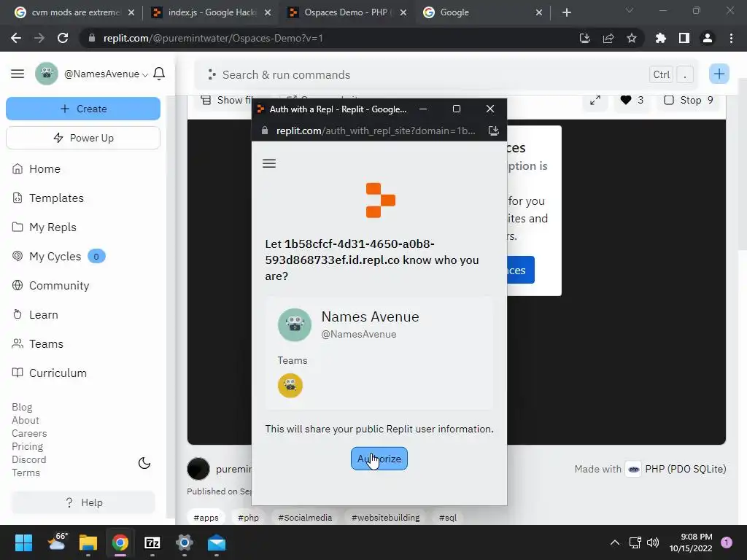Open 7-Zip from the taskbar

(152, 542)
